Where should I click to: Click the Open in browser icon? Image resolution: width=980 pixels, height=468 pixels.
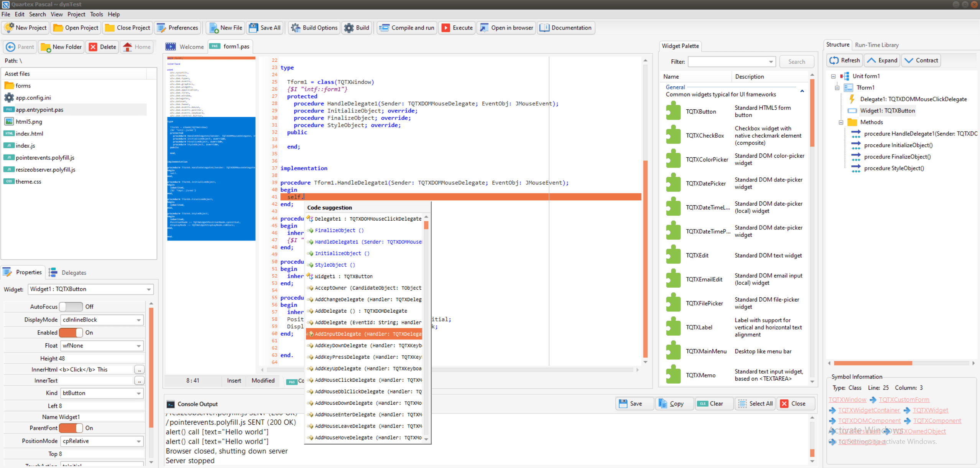pos(484,28)
